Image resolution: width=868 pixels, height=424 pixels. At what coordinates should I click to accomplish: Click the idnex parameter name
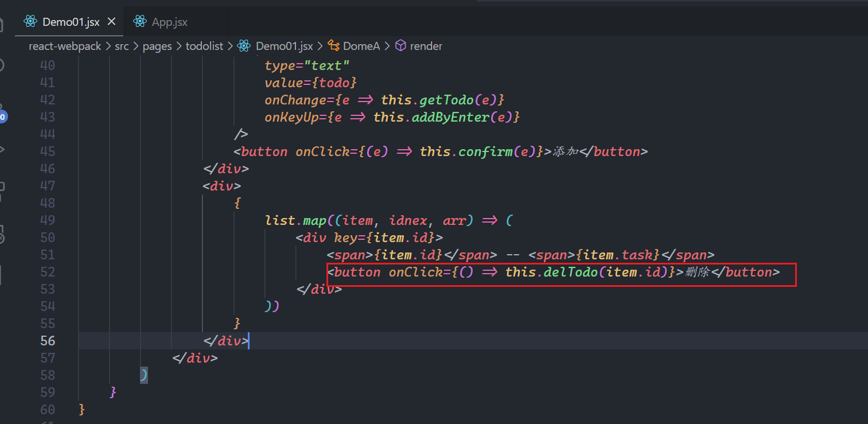tap(408, 220)
